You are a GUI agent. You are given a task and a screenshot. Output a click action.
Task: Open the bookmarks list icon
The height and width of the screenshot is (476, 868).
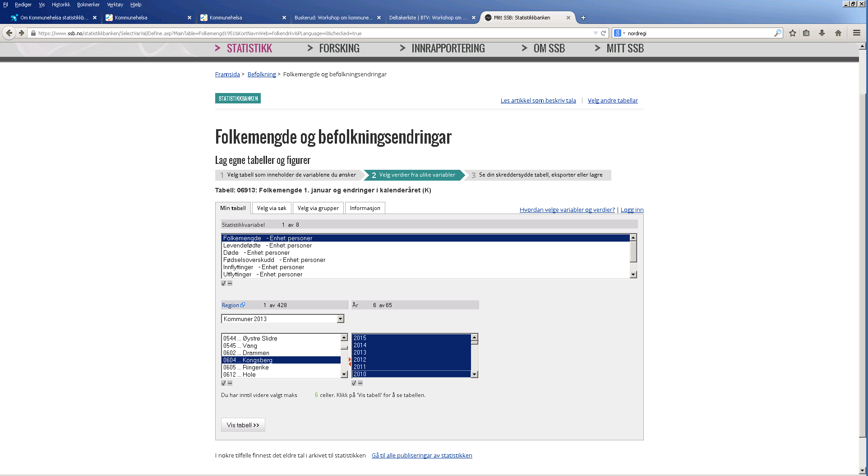806,33
